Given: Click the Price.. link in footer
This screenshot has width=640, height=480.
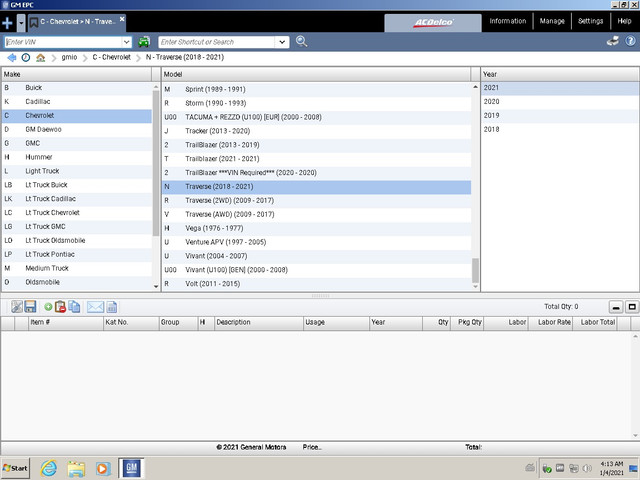Looking at the screenshot, I should click(x=312, y=447).
